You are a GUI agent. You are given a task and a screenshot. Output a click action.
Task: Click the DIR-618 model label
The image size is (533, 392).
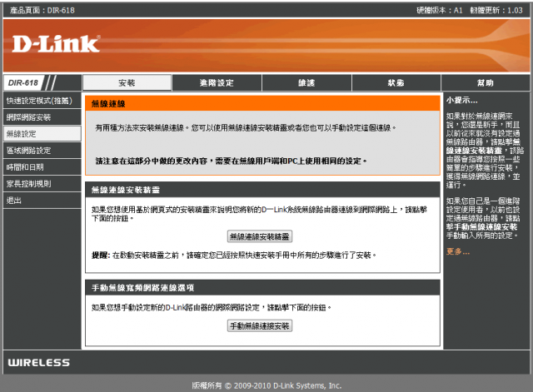pos(23,83)
